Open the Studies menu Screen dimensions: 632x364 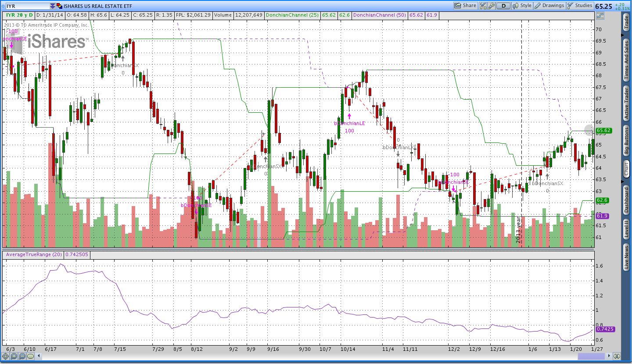[x=580, y=6]
